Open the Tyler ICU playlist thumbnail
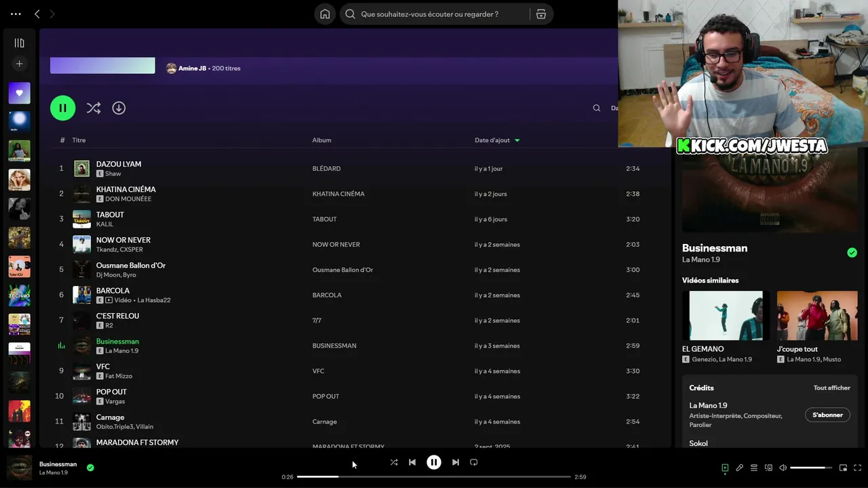The height and width of the screenshot is (488, 868). coord(19,266)
